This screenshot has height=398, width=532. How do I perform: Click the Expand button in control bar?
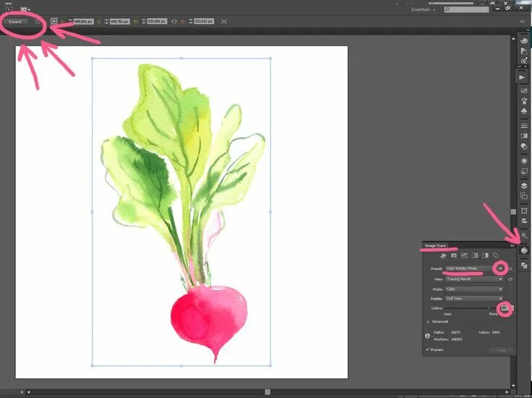[15, 22]
